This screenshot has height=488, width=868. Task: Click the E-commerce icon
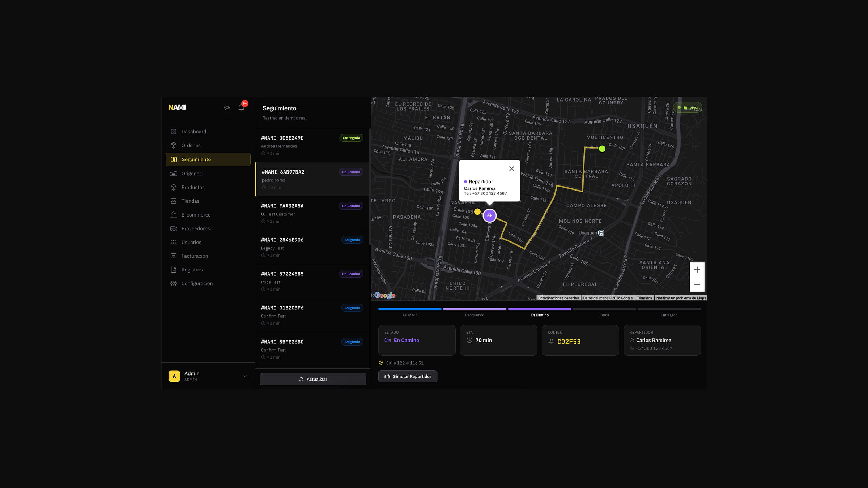click(174, 215)
